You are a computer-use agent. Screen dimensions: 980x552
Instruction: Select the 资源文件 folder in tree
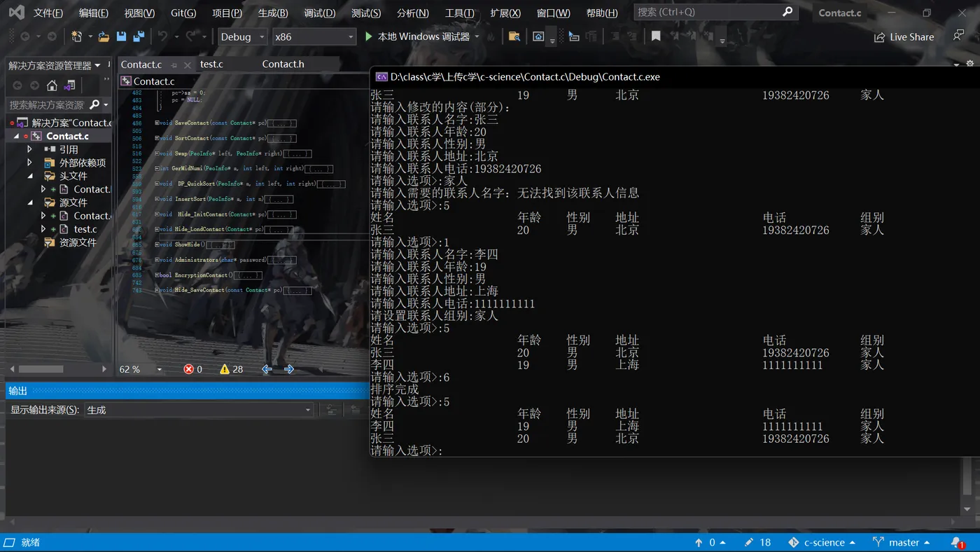pyautogui.click(x=78, y=242)
